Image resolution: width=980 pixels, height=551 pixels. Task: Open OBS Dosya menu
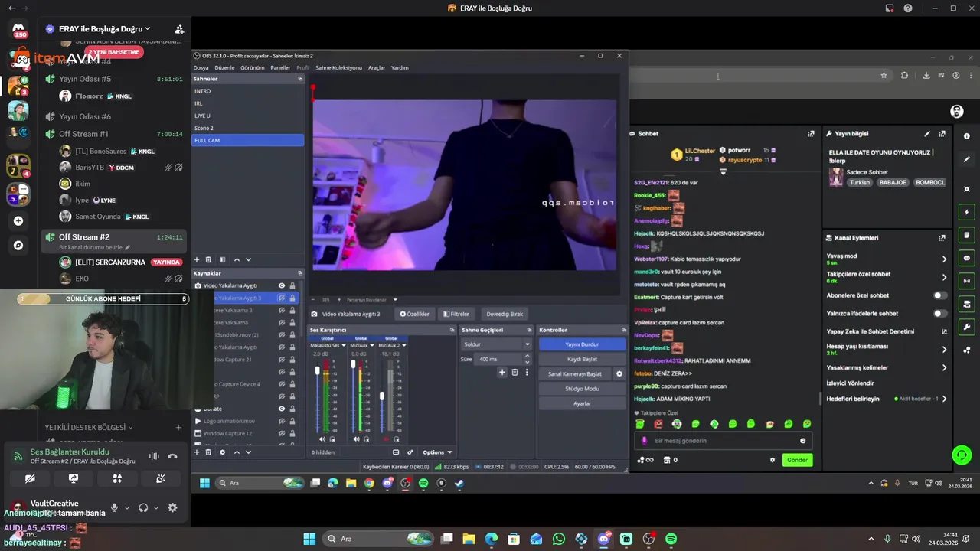[x=201, y=67]
